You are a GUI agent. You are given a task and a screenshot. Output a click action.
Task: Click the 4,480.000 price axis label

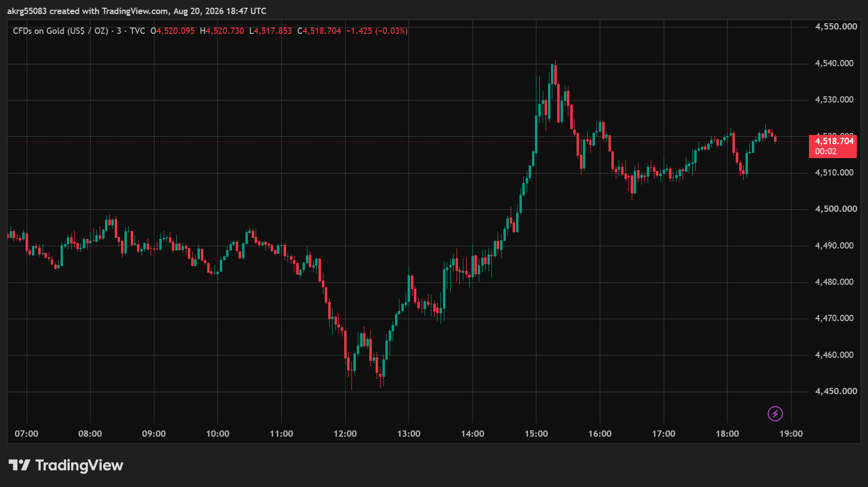pyautogui.click(x=834, y=282)
